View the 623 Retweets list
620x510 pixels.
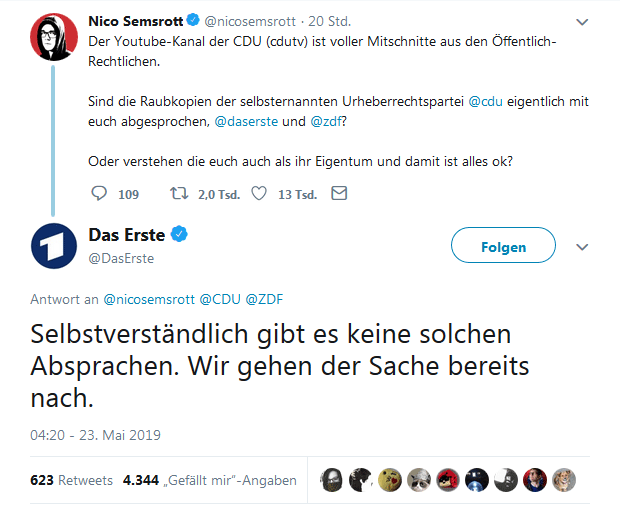72,480
